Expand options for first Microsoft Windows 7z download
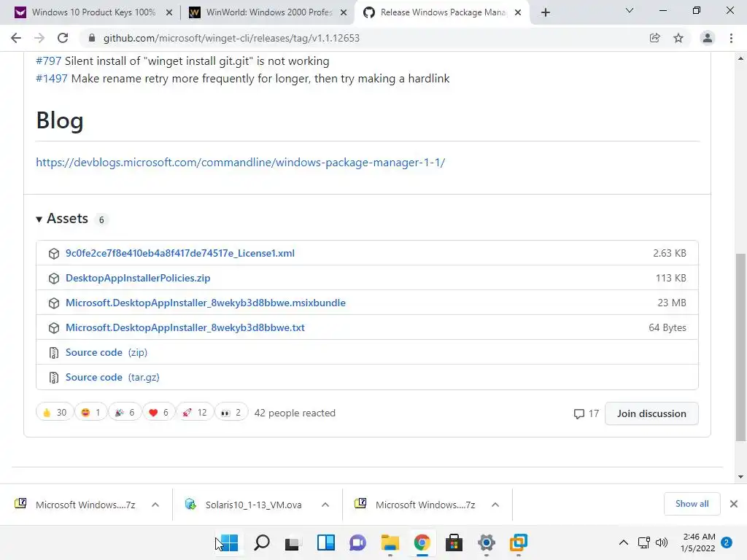This screenshot has width=747, height=560. point(155,505)
